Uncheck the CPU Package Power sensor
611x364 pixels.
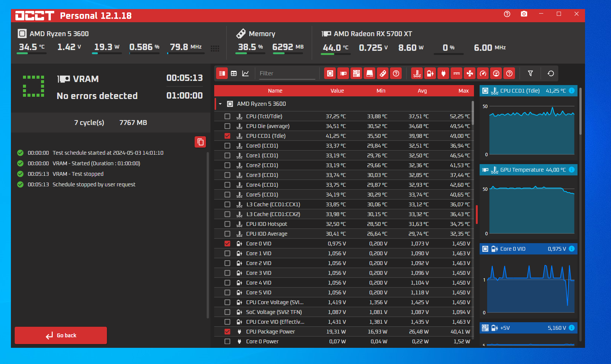[x=227, y=332]
